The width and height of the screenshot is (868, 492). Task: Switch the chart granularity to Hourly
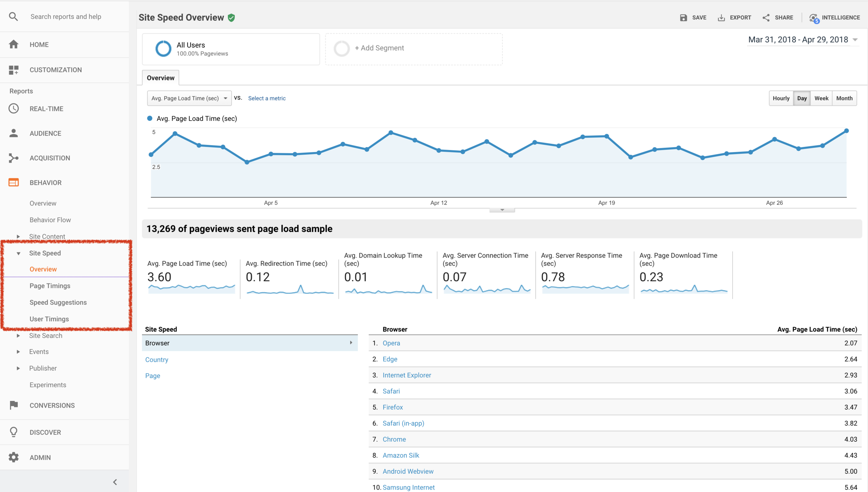781,98
